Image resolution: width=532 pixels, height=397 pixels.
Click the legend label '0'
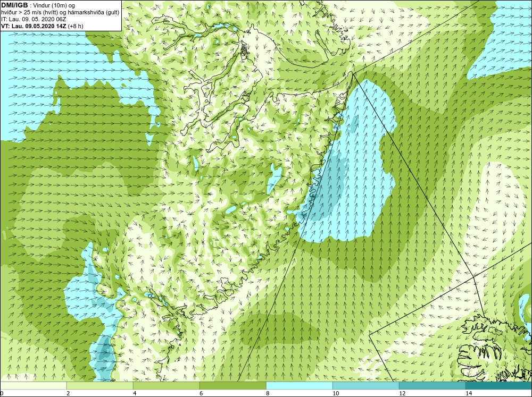click(x=2, y=393)
